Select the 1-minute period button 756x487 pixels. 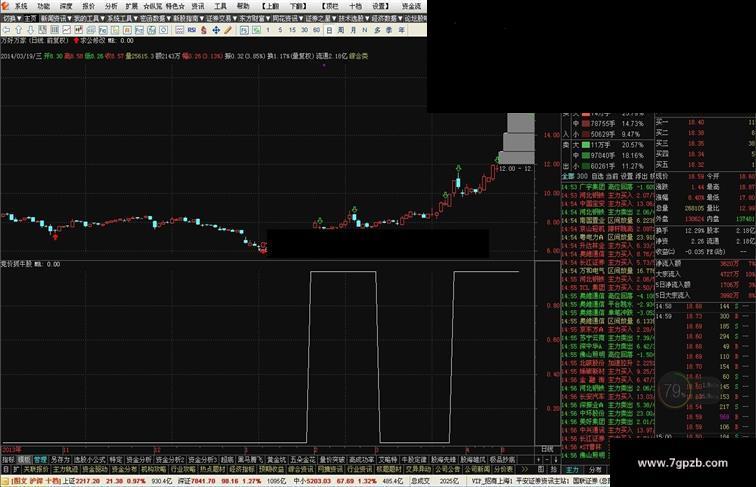coord(268,30)
